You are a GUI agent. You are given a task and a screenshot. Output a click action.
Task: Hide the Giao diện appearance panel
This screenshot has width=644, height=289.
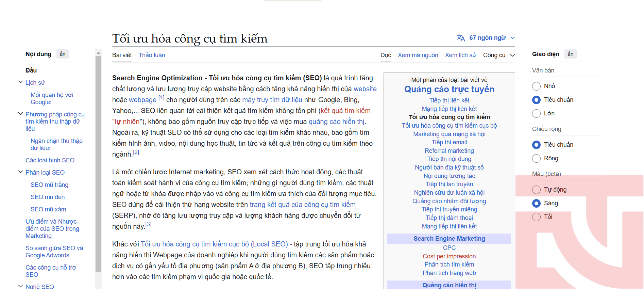tap(571, 54)
